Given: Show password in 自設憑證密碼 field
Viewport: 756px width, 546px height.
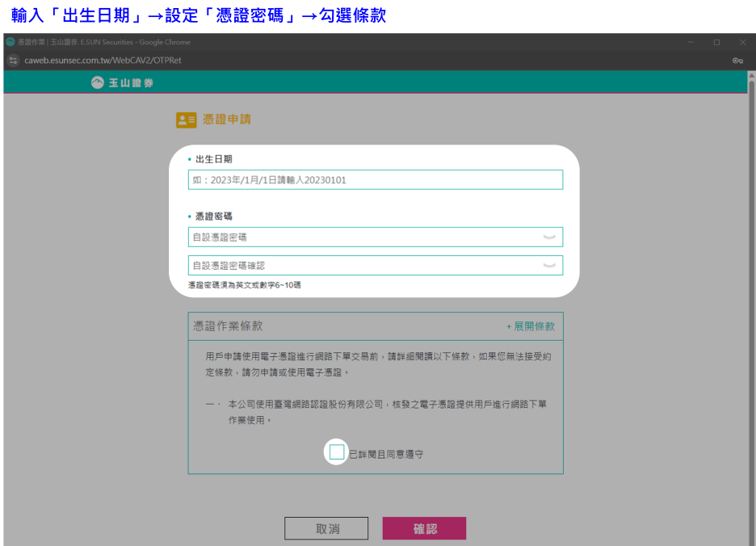Looking at the screenshot, I should click(x=549, y=237).
